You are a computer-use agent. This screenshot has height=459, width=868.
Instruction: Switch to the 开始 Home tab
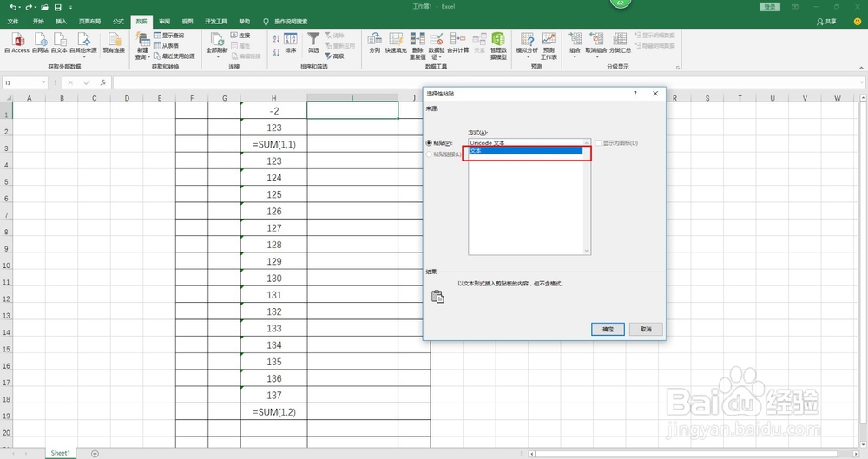[38, 22]
